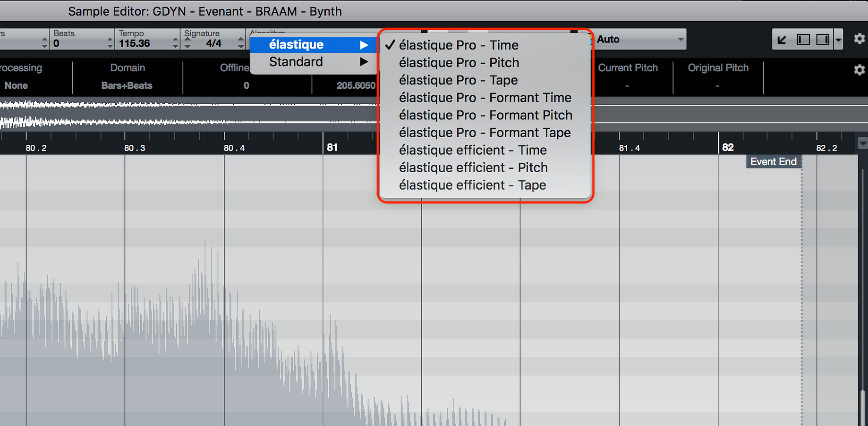Select élastique Pro - Time

pos(485,45)
